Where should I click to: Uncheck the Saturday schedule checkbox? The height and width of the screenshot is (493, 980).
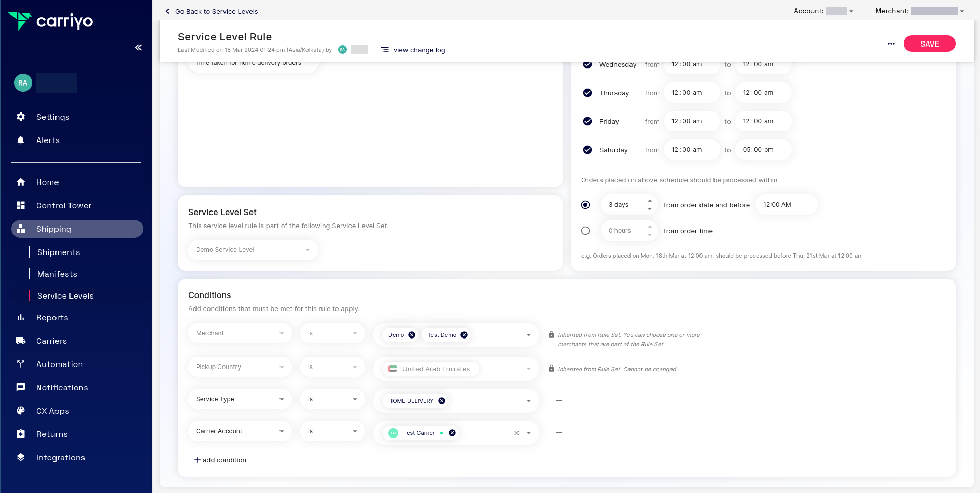587,150
